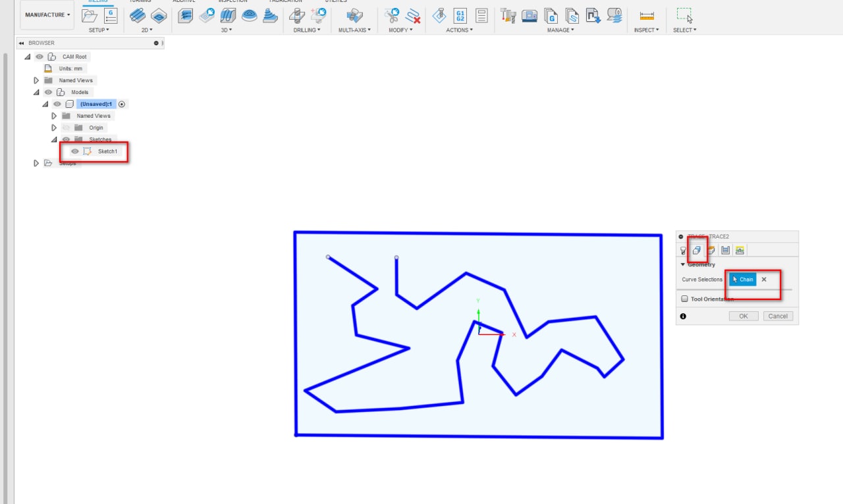The image size is (843, 504).
Task: Open the Machine Library icon
Action: click(x=530, y=16)
